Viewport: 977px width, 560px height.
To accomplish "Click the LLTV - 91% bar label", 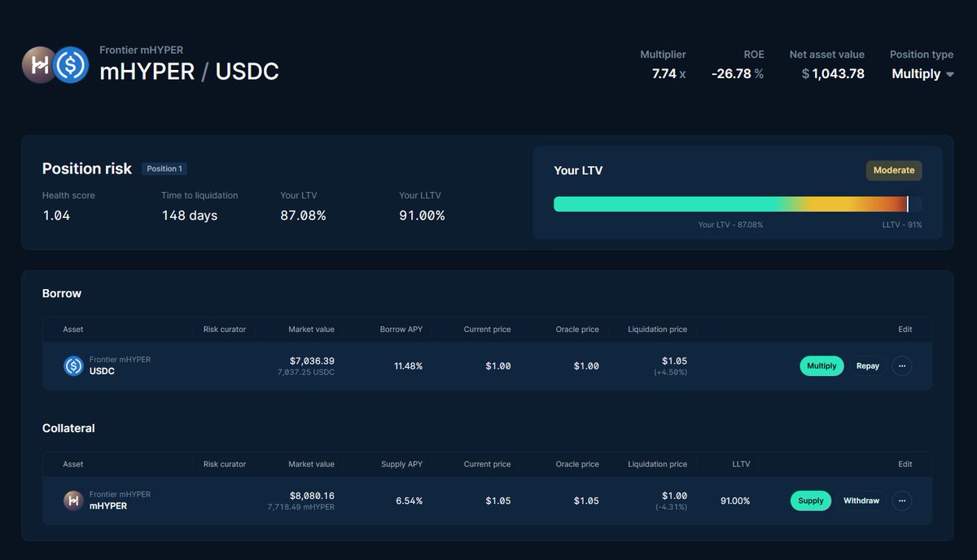I will tap(902, 225).
